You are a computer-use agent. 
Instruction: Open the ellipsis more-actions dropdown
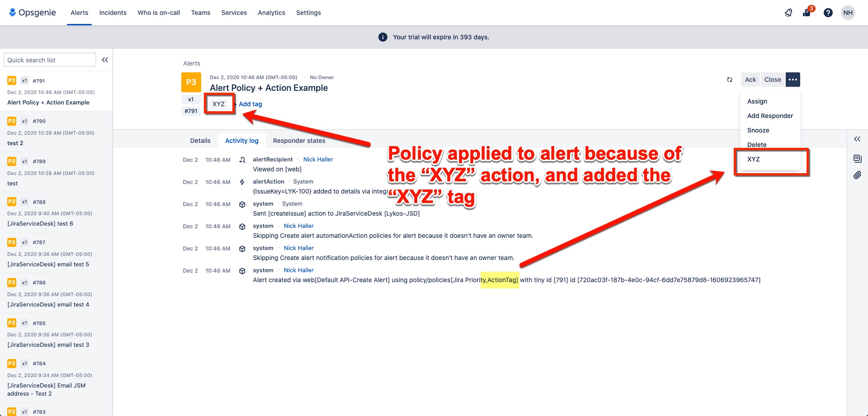tap(793, 80)
